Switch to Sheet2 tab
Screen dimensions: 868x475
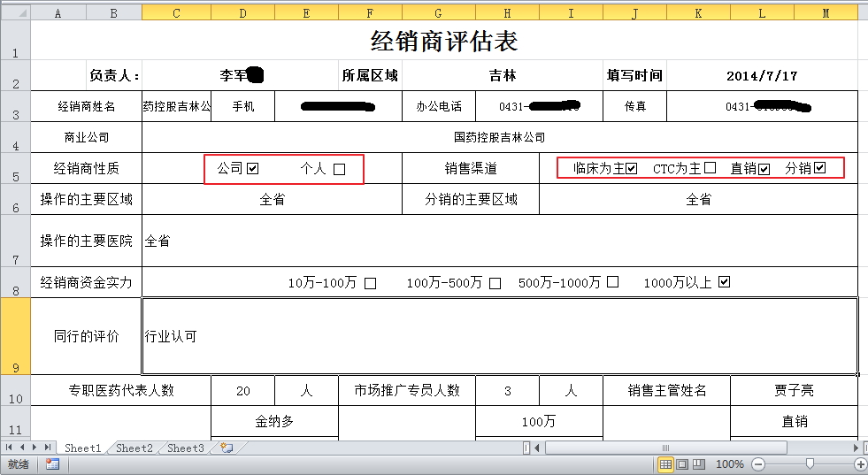[134, 448]
